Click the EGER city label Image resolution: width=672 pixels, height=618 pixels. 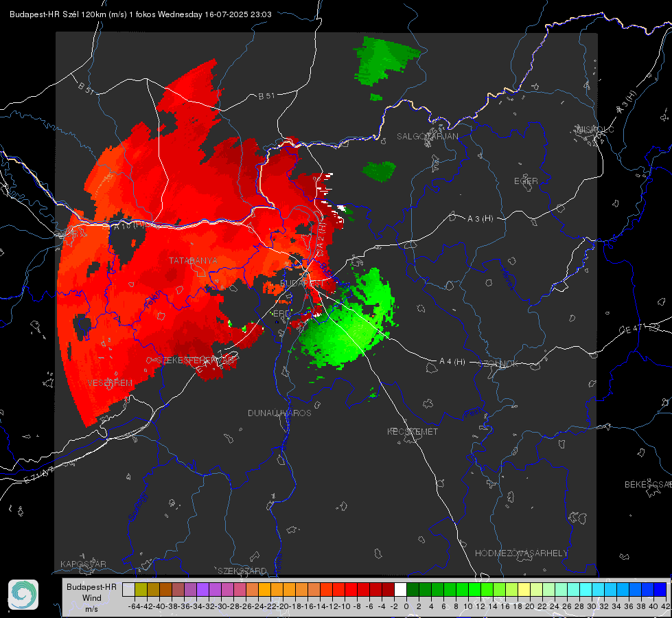pos(526,181)
